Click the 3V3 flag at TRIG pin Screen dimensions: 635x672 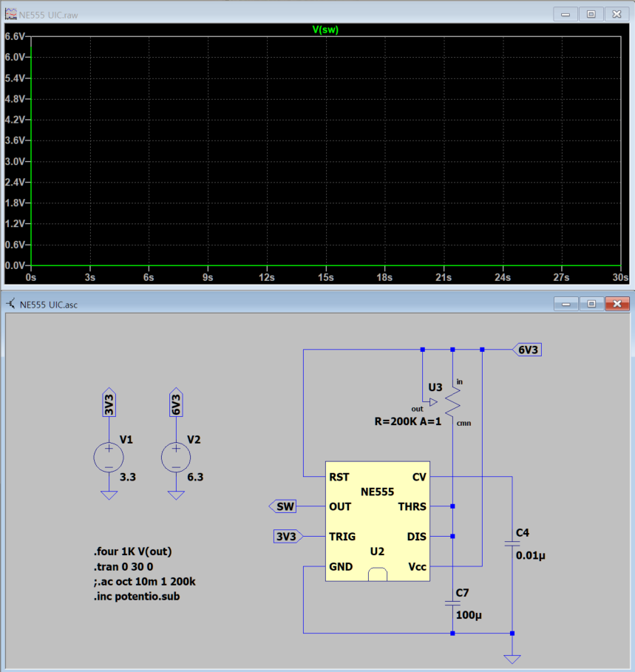287,537
